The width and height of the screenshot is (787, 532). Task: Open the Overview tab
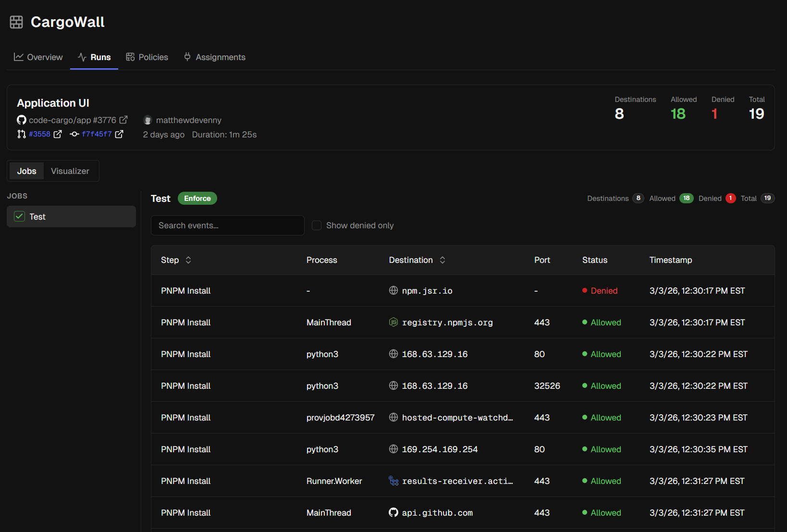(x=38, y=57)
